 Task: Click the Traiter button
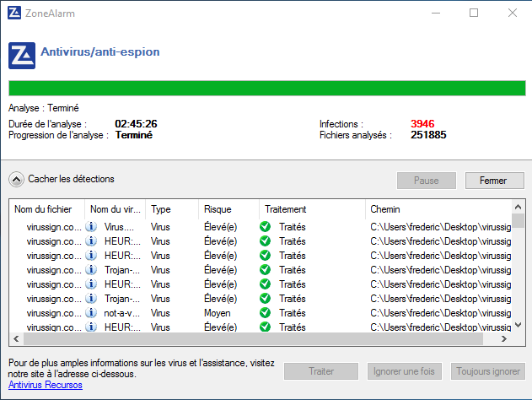pos(321,371)
